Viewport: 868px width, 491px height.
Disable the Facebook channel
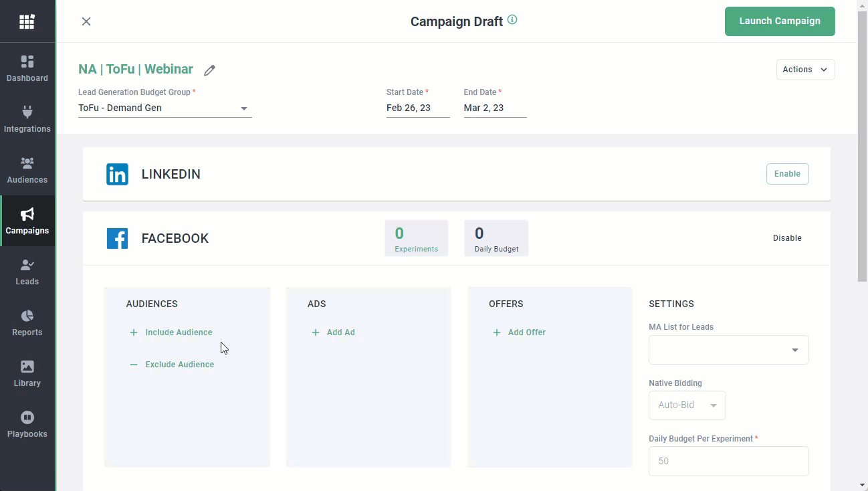click(787, 238)
